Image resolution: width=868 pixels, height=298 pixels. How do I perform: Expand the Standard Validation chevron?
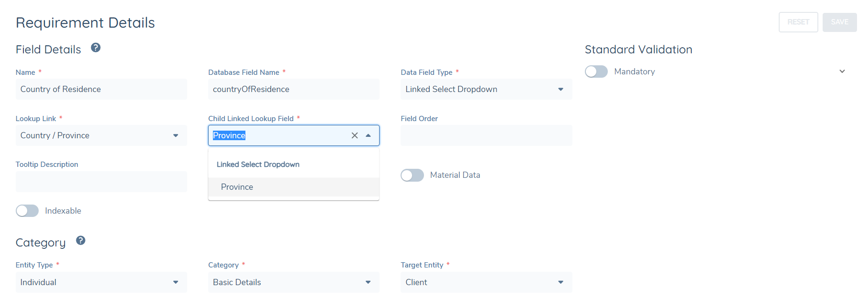(x=842, y=72)
